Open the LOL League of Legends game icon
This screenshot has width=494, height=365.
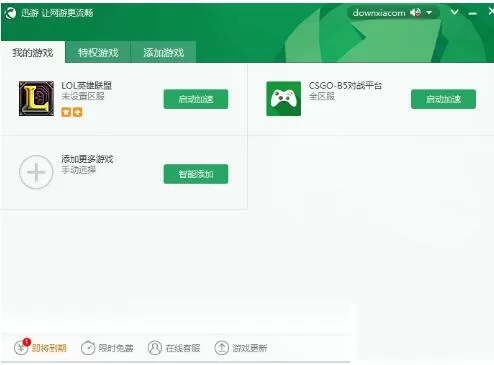(x=36, y=99)
